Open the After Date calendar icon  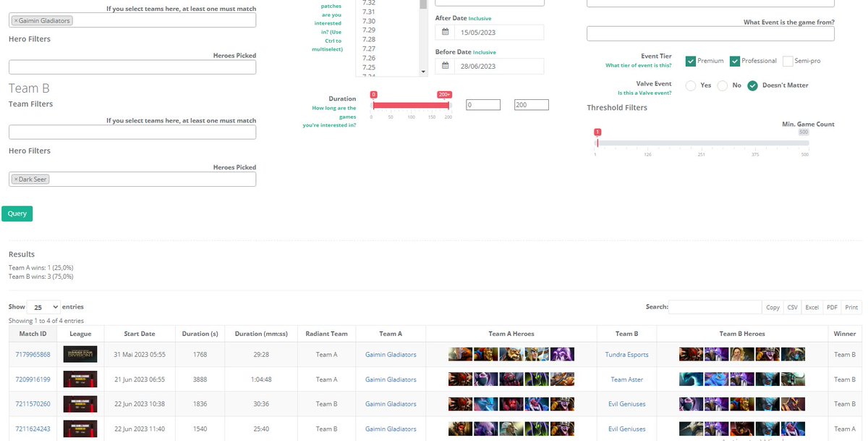click(446, 33)
